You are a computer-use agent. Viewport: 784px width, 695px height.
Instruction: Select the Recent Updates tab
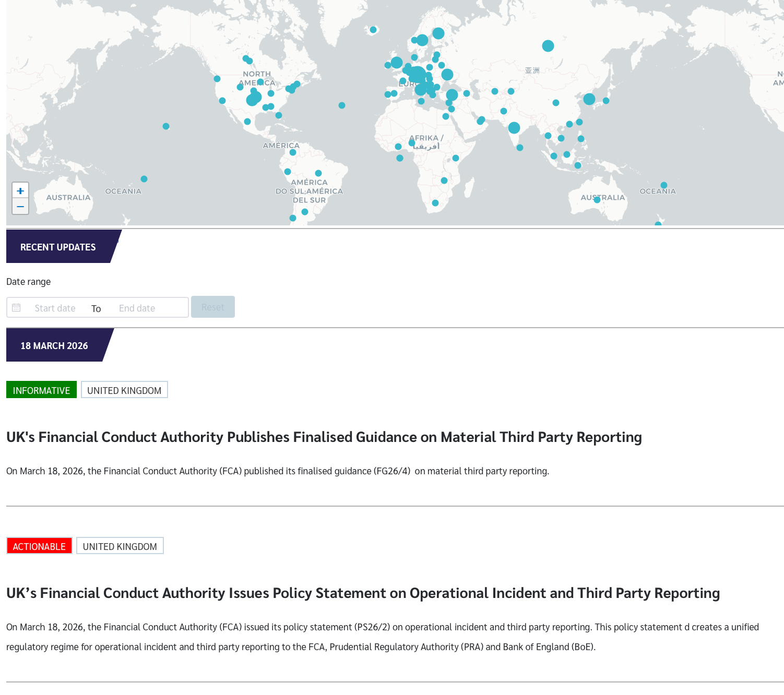(58, 247)
